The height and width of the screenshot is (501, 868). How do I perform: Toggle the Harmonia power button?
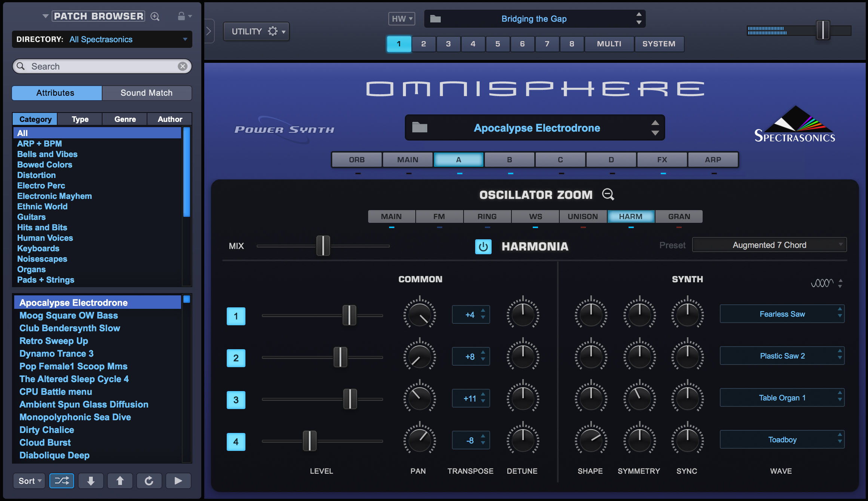(x=483, y=246)
